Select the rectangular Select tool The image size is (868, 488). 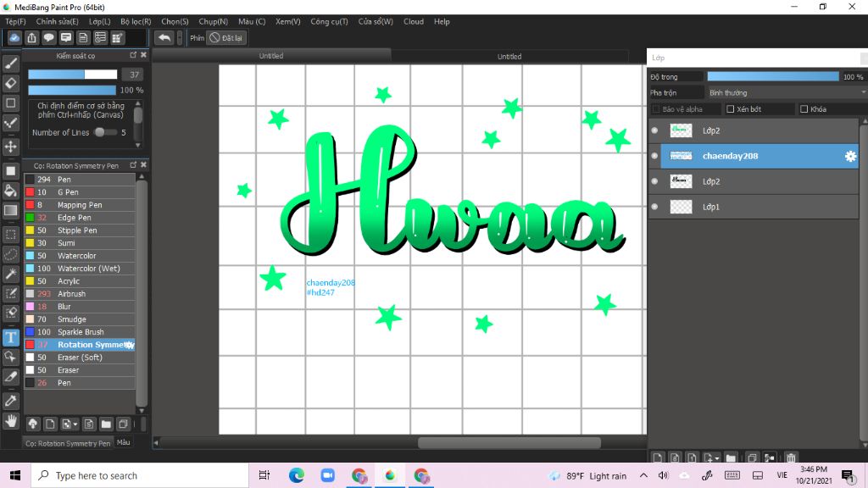point(10,235)
